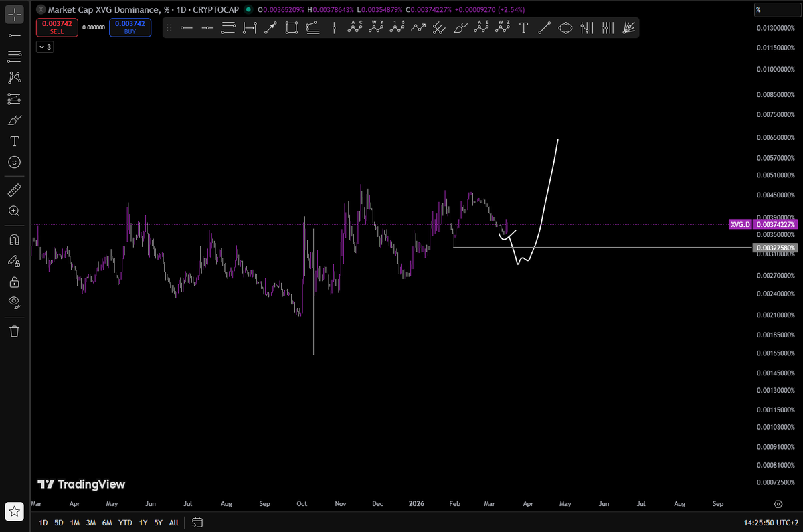803x532 pixels.
Task: Click the red SELL 0.003742 button
Action: (57, 27)
